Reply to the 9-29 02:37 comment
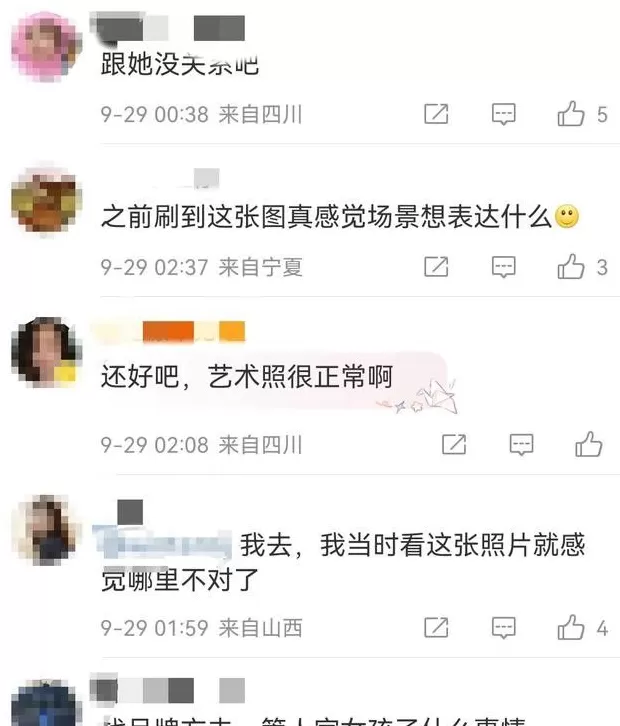This screenshot has width=620, height=726. [503, 267]
